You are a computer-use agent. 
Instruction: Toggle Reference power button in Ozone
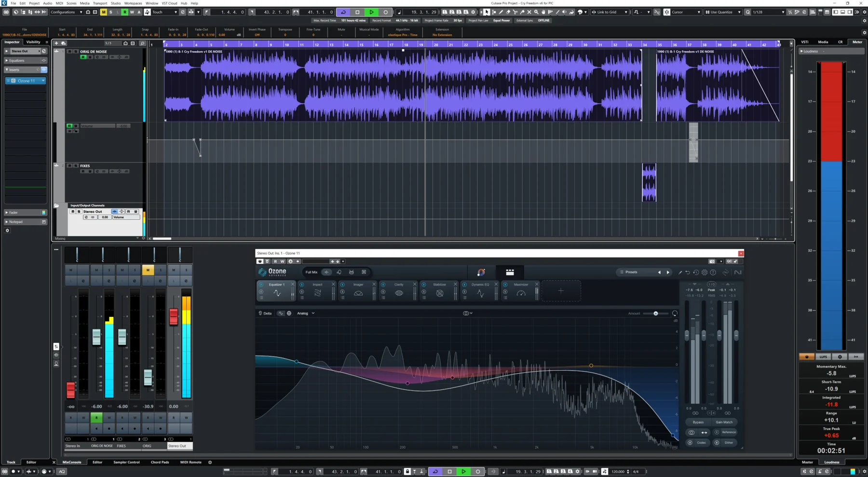point(717,432)
